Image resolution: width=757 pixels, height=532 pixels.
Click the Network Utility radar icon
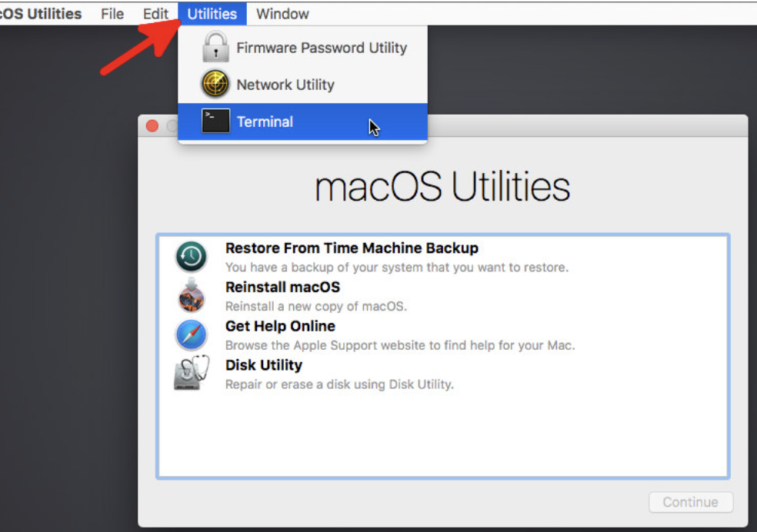point(215,84)
